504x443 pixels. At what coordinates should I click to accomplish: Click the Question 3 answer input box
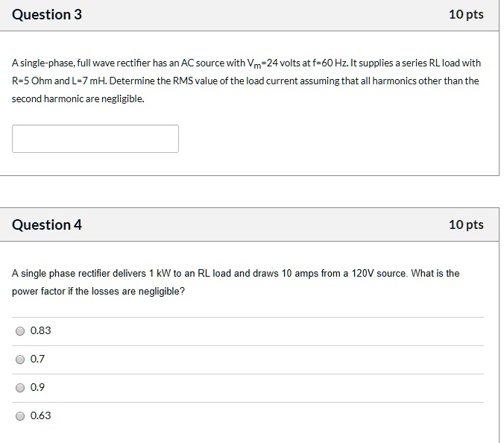[x=95, y=139]
